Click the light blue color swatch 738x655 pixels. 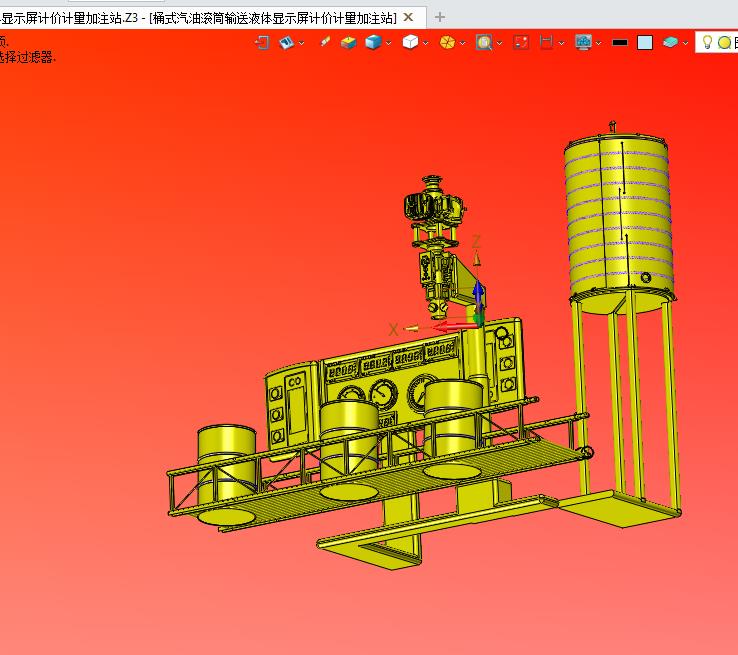645,43
